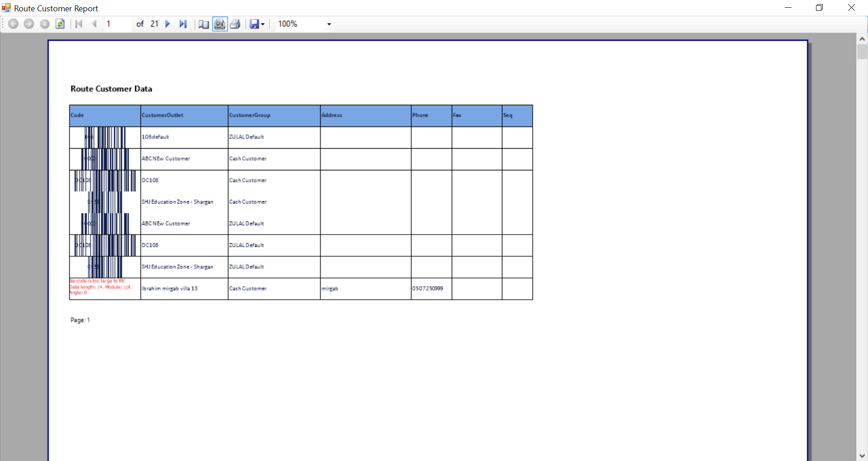Image resolution: width=868 pixels, height=461 pixels.
Task: Go to the first page
Action: click(79, 24)
